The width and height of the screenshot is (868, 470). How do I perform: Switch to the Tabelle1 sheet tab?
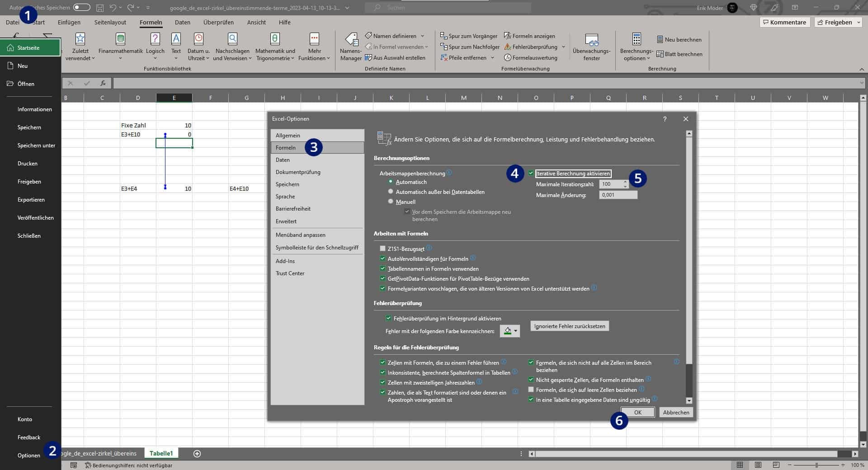point(161,453)
